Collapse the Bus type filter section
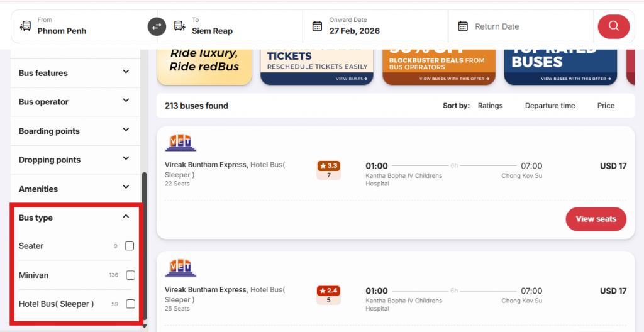The height and width of the screenshot is (332, 644). tap(126, 217)
